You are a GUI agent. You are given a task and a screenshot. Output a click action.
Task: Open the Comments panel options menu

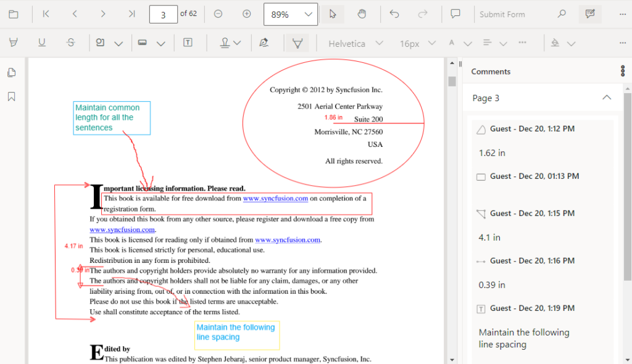[622, 71]
